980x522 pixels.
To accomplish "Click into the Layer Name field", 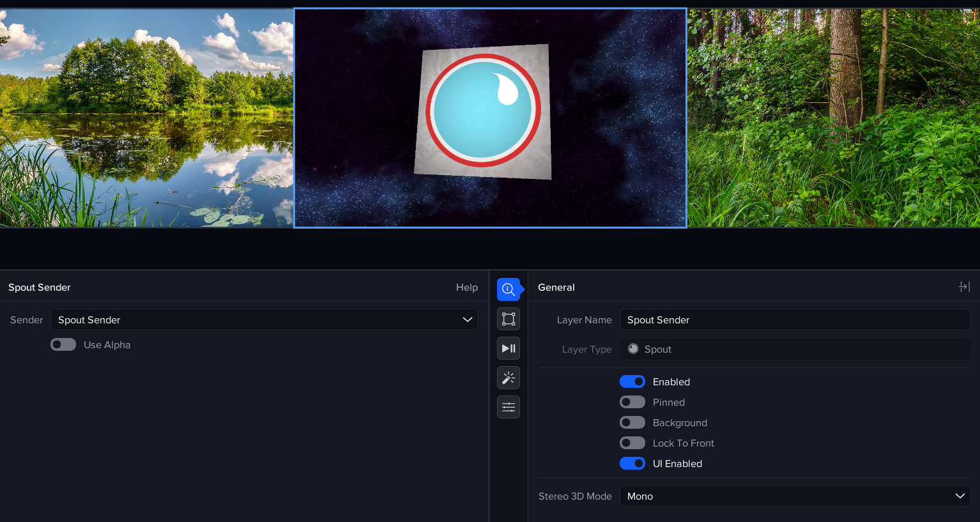I will [795, 320].
